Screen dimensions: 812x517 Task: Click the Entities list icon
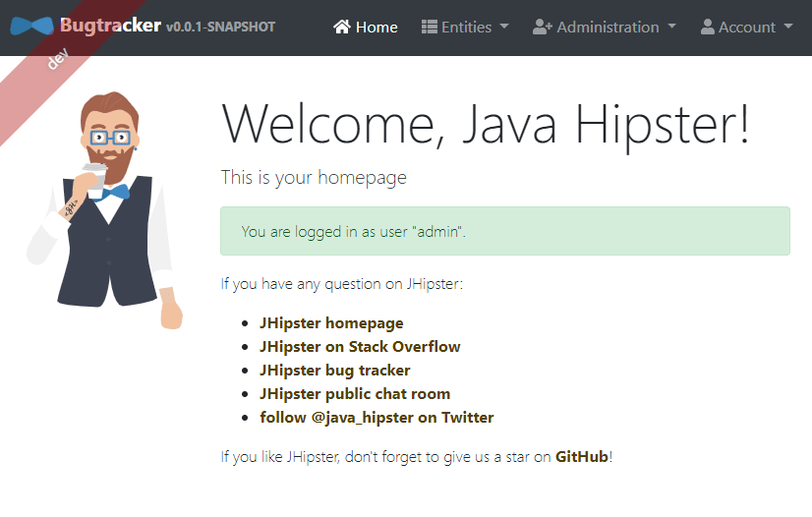tap(430, 27)
